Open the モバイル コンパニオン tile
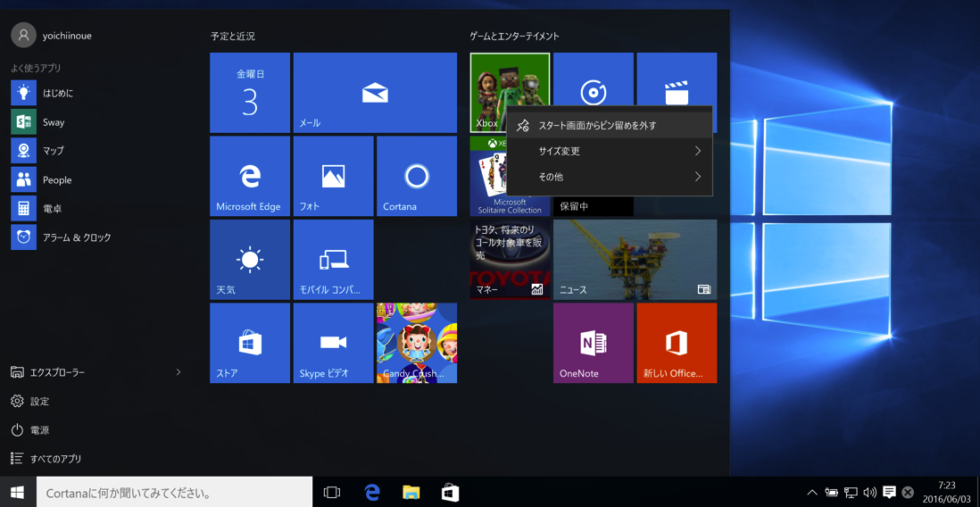Image resolution: width=980 pixels, height=507 pixels. click(x=333, y=260)
